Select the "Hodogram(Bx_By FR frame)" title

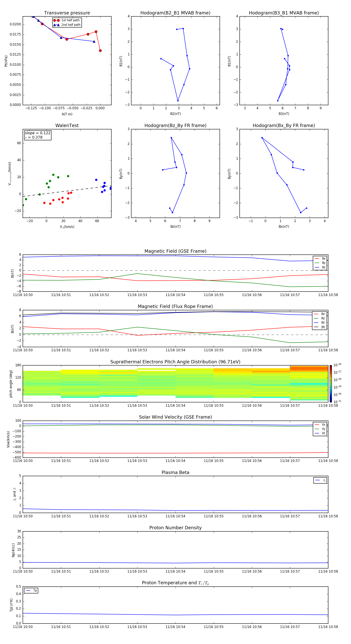point(284,125)
